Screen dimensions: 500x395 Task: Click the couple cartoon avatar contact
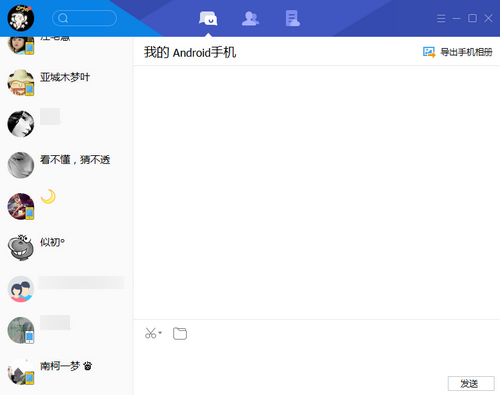(x=21, y=289)
